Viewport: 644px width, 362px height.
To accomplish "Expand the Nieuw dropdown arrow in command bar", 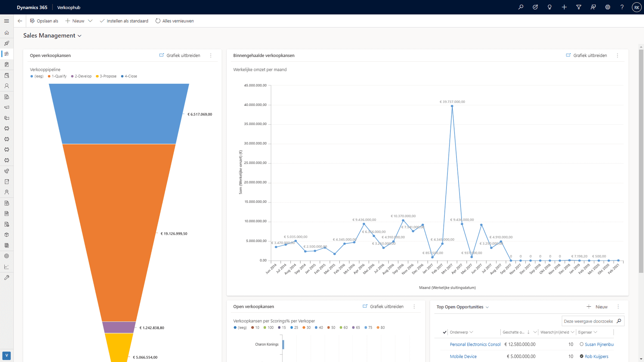I will click(90, 21).
